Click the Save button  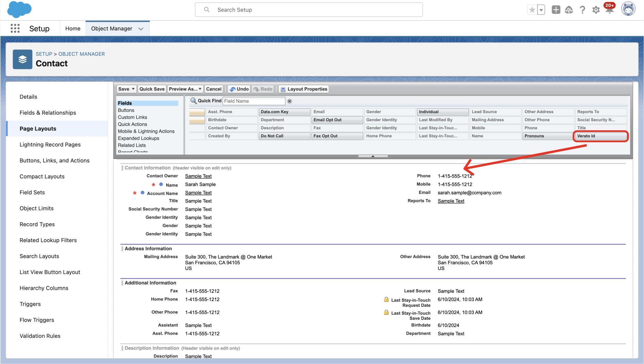click(124, 89)
